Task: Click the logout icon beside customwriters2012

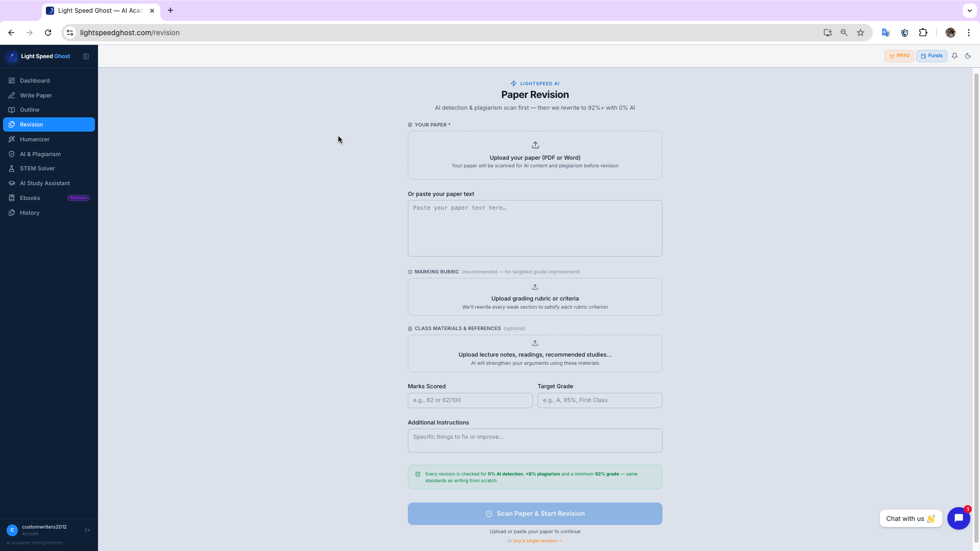Action: (x=87, y=530)
